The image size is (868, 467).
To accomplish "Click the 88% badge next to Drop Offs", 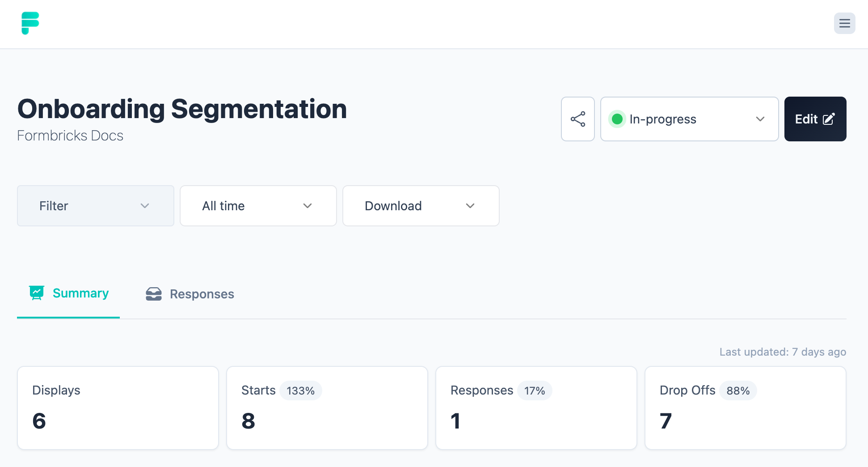I will [x=738, y=391].
